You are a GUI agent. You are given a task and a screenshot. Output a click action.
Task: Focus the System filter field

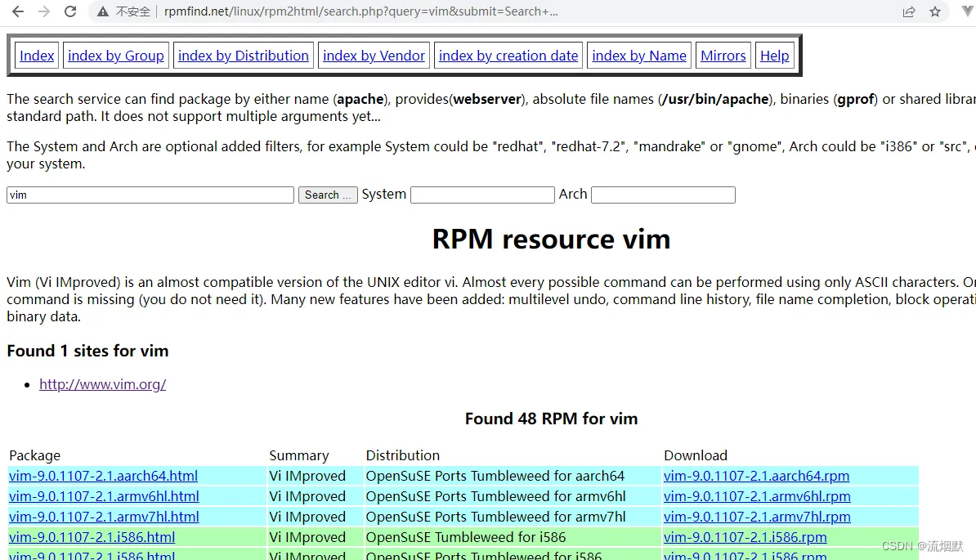pos(482,195)
